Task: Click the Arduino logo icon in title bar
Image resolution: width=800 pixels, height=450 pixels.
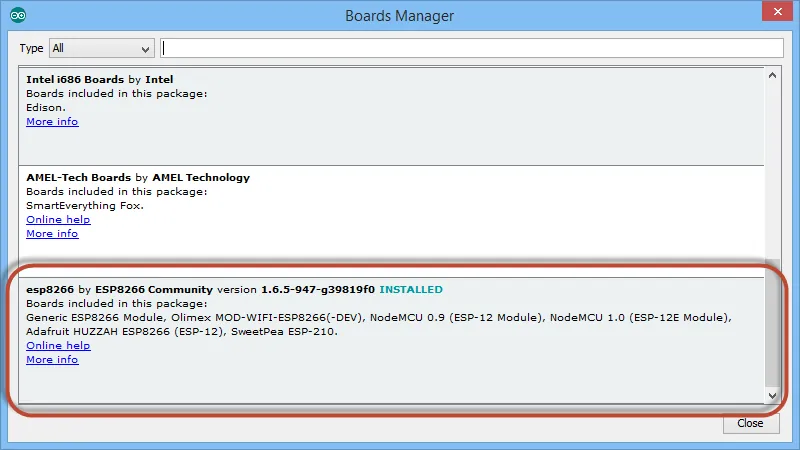Action: [x=18, y=15]
